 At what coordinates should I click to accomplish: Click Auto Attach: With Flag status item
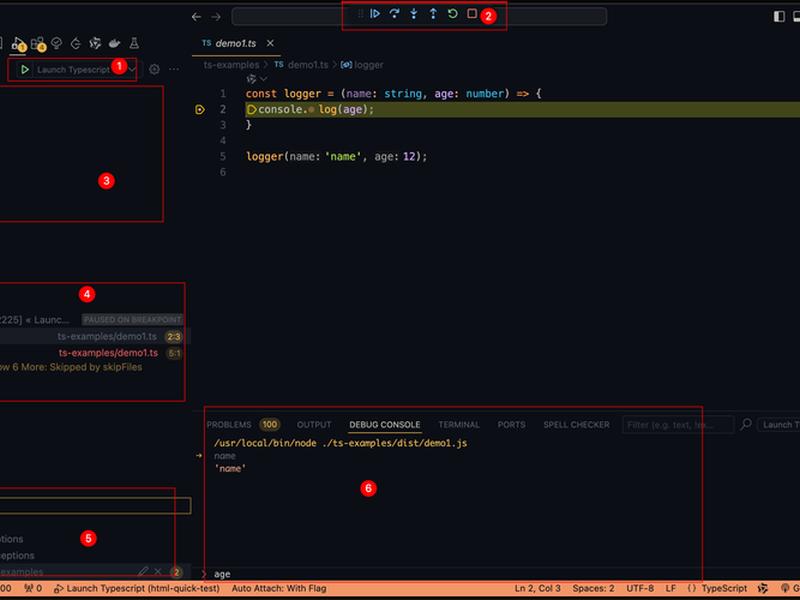tap(279, 588)
